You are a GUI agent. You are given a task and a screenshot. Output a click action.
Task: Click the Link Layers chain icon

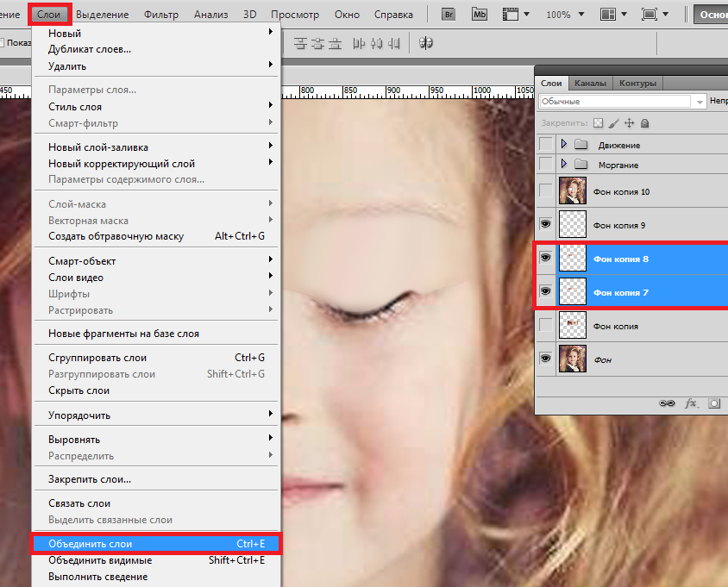pyautogui.click(x=667, y=403)
